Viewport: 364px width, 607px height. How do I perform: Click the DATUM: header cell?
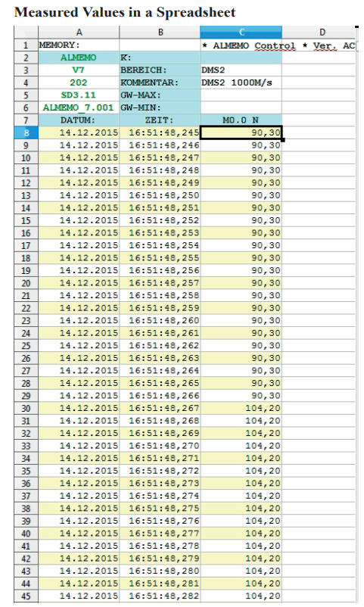pos(79,120)
